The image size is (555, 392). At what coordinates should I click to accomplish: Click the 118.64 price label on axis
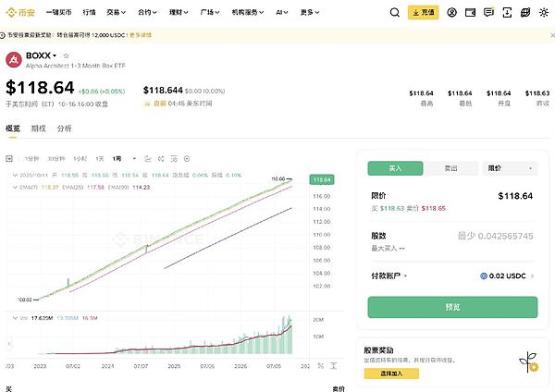(x=322, y=179)
